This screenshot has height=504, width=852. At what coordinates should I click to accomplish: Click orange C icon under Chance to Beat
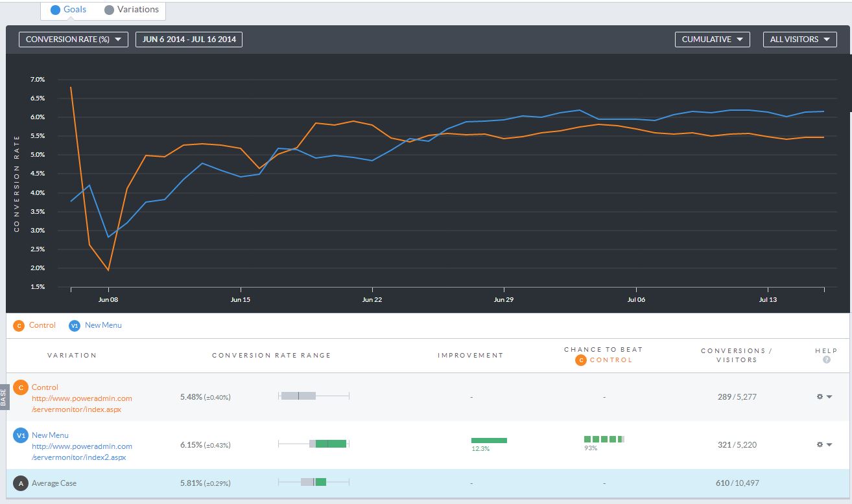580,360
